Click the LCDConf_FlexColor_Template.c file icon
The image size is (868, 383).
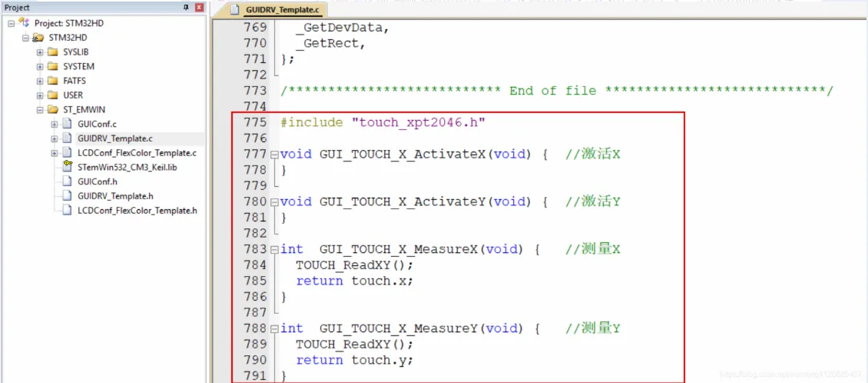(67, 152)
